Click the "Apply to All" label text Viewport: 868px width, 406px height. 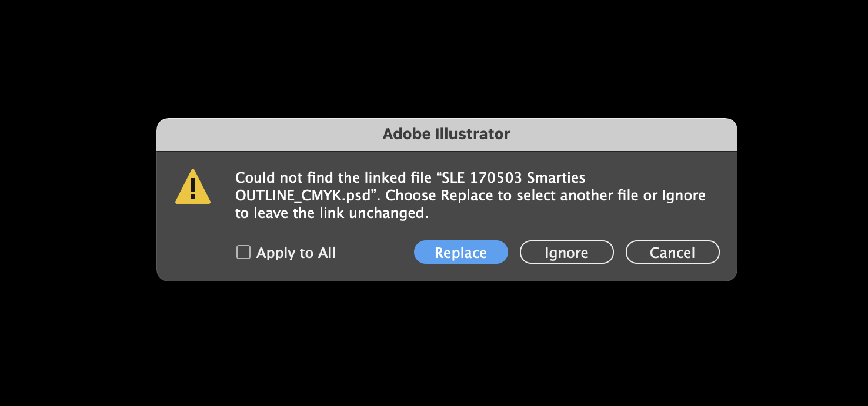(296, 253)
